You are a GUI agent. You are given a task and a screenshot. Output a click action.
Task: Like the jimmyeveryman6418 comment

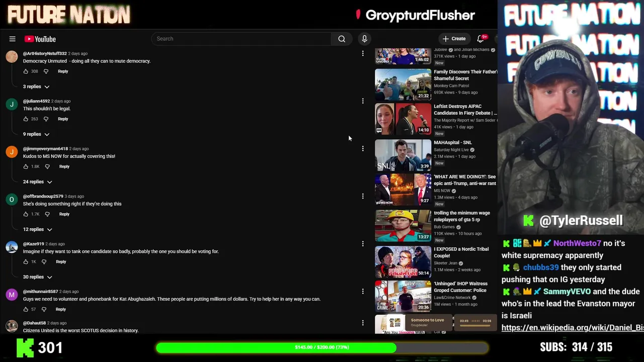click(26, 166)
